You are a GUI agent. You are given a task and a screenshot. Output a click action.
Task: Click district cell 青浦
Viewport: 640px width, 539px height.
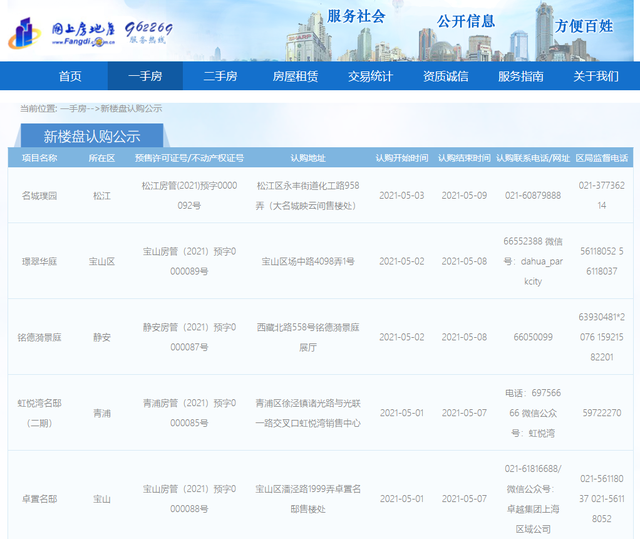(x=102, y=413)
